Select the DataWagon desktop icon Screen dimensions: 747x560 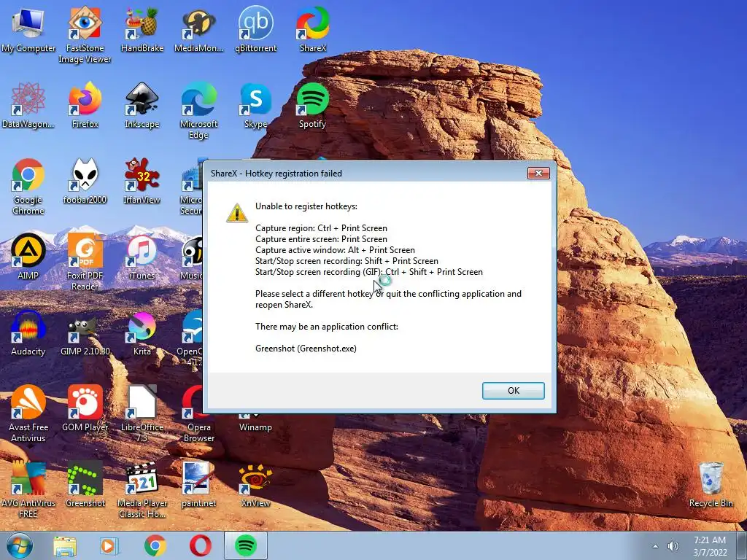(28, 106)
